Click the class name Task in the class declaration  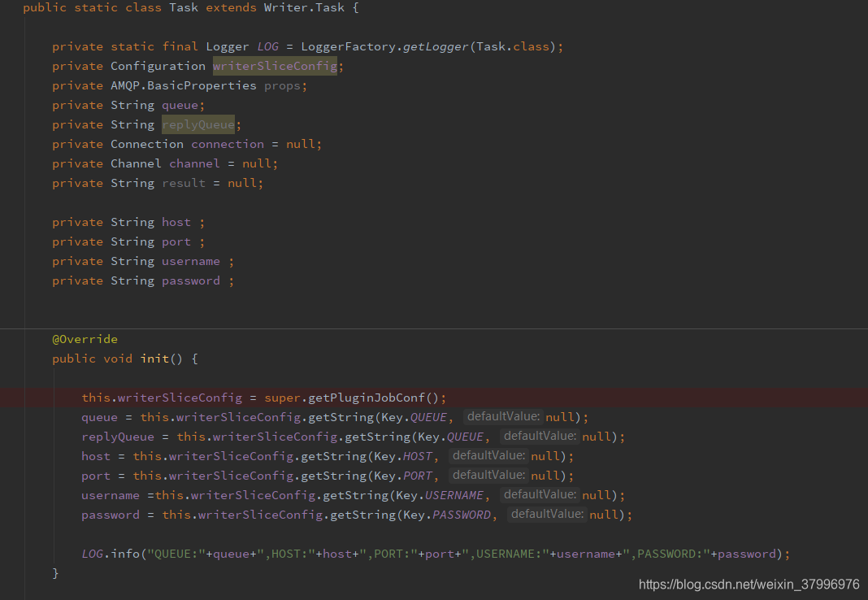pyautogui.click(x=183, y=8)
